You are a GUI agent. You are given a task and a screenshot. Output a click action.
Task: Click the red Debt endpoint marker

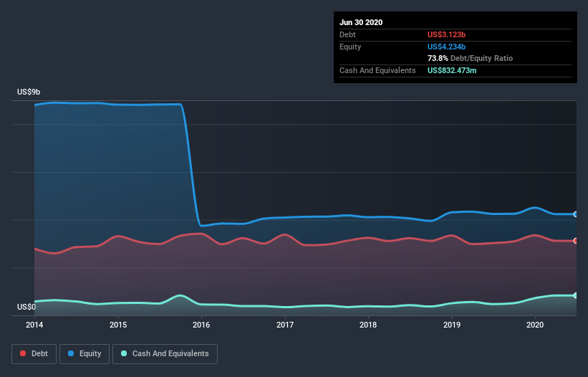(576, 241)
